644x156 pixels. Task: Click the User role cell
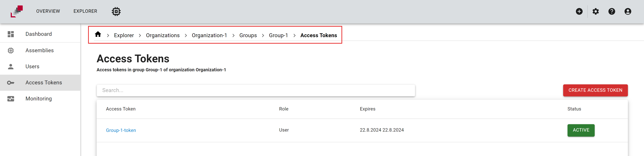tap(284, 130)
